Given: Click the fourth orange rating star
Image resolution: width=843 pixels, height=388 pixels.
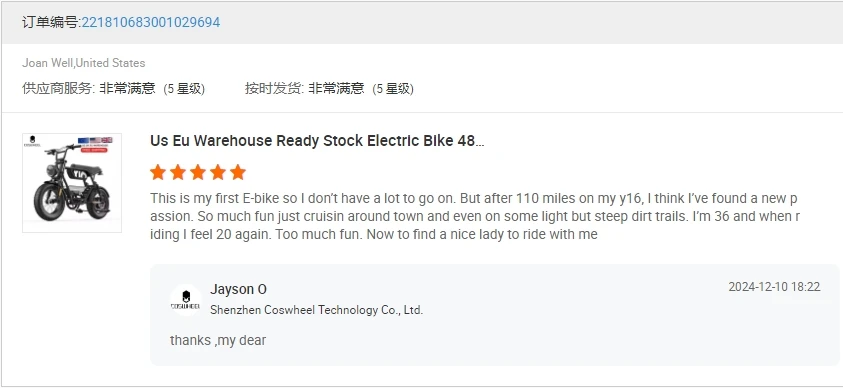Looking at the screenshot, I should [218, 173].
